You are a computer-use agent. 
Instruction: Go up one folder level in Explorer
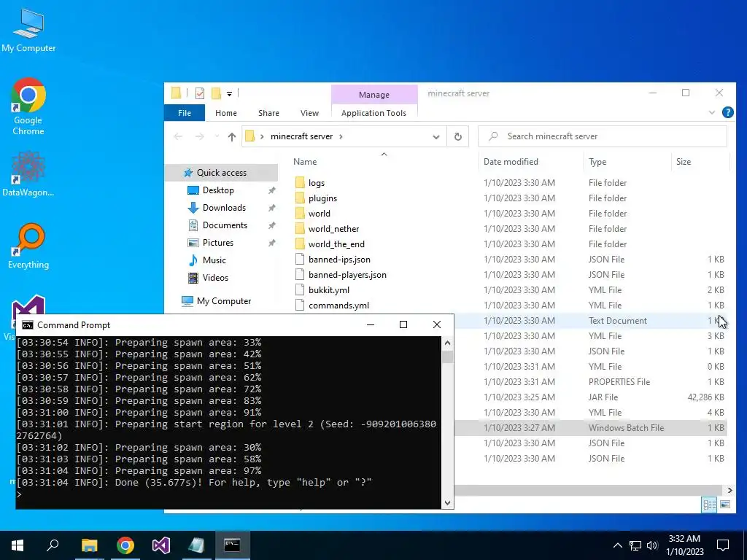click(231, 136)
